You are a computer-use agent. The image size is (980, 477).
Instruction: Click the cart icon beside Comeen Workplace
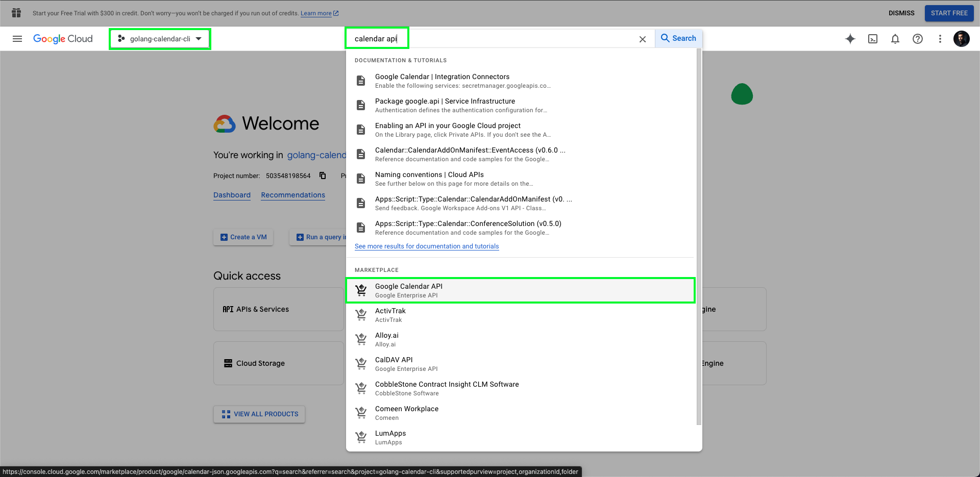coord(361,413)
